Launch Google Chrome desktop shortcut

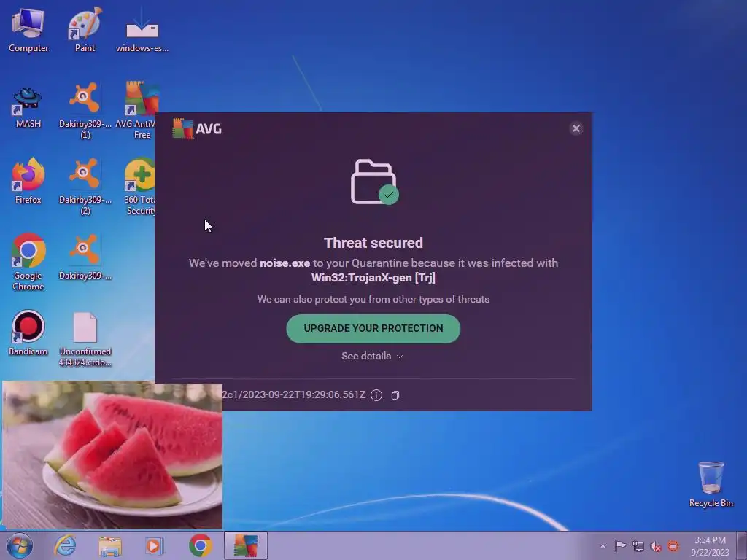click(28, 262)
